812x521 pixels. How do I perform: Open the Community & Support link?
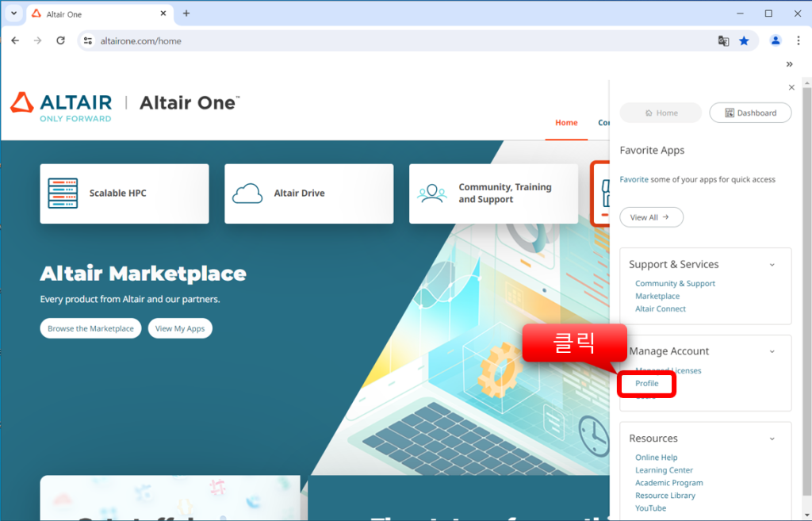[676, 283]
